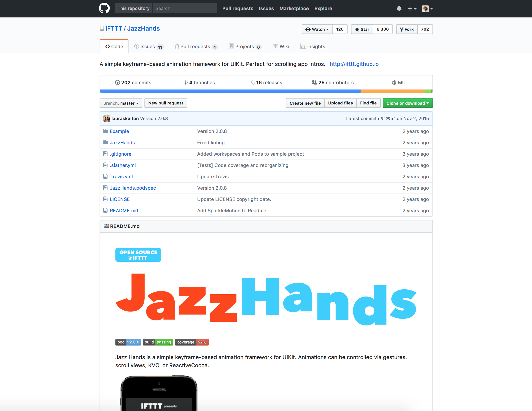The width and height of the screenshot is (532, 411).
Task: Open 'Add SparkleMotion to Readme' commit
Action: (232, 210)
